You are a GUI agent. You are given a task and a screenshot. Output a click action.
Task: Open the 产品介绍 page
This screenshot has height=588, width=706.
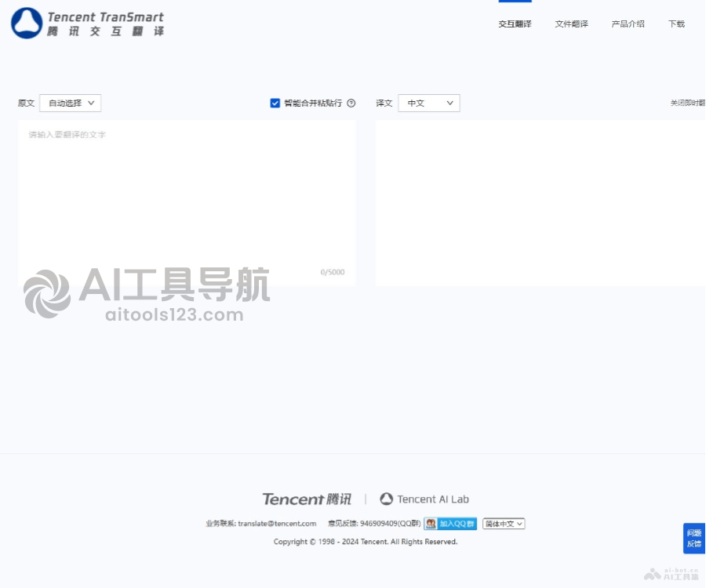click(628, 24)
